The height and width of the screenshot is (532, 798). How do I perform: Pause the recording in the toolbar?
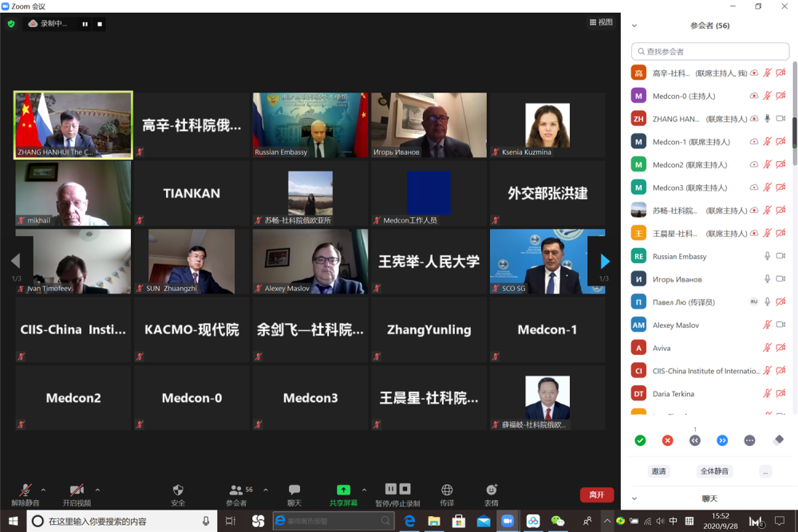click(x=391, y=489)
